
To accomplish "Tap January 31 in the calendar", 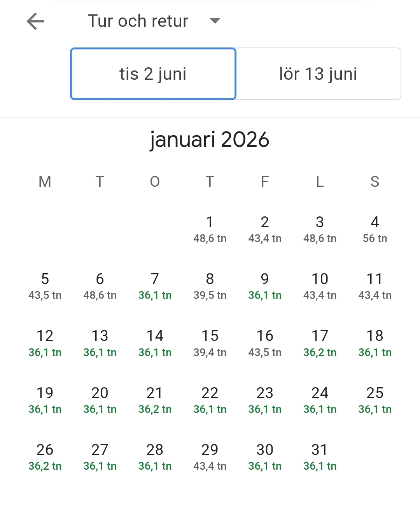I will click(320, 457).
